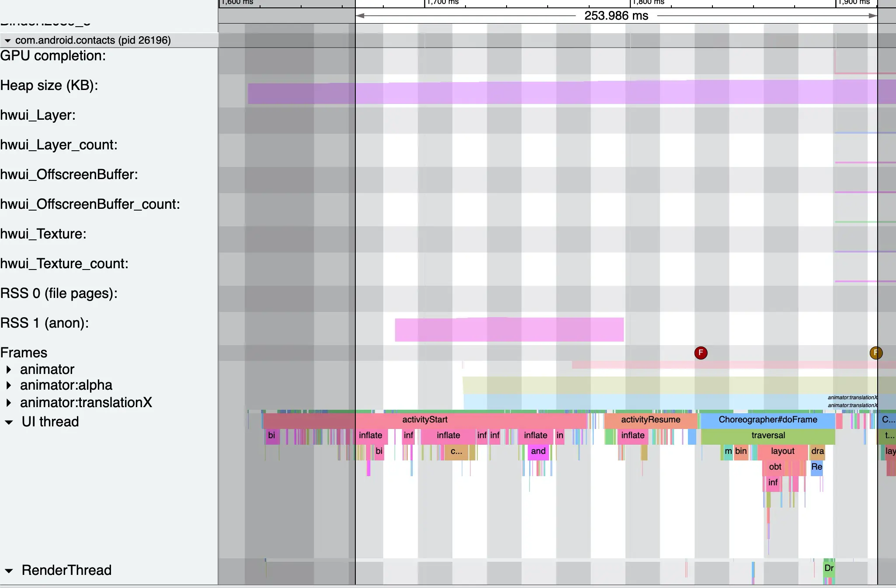This screenshot has height=588, width=896.
Task: Collapse the UI thread track
Action: coord(9,422)
